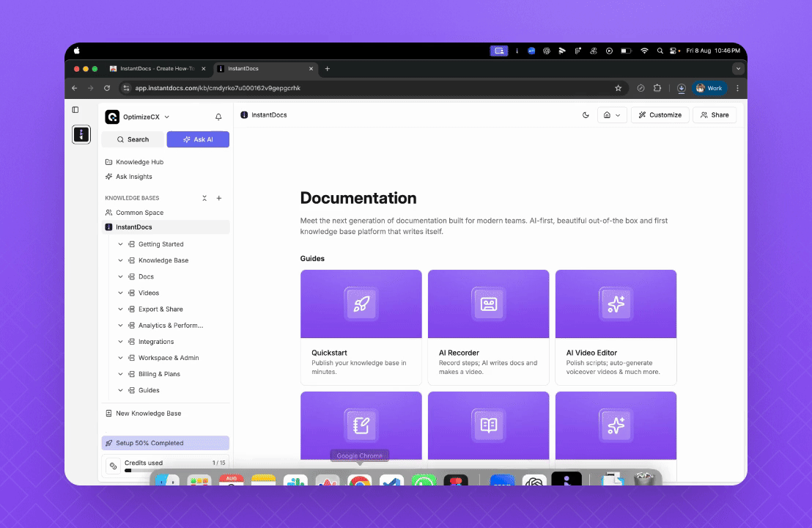Click the add knowledge base plus icon
812x528 pixels.
219,198
